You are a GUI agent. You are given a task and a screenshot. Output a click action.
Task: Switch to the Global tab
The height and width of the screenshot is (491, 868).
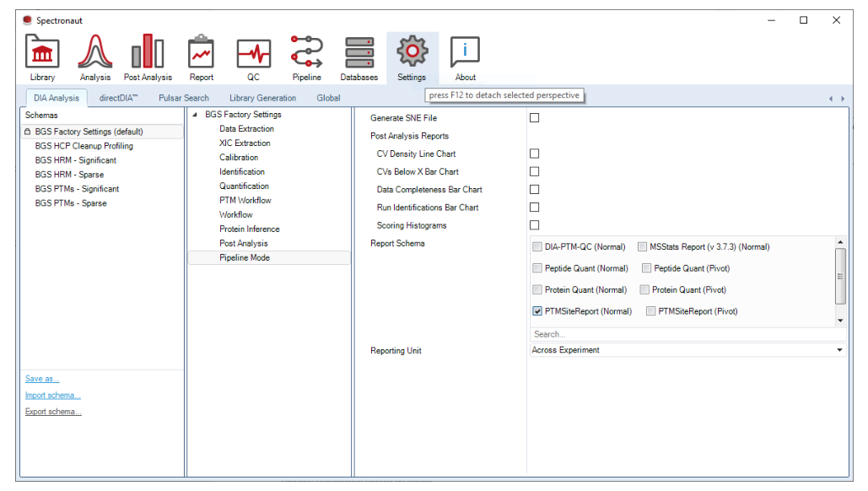[x=328, y=98]
